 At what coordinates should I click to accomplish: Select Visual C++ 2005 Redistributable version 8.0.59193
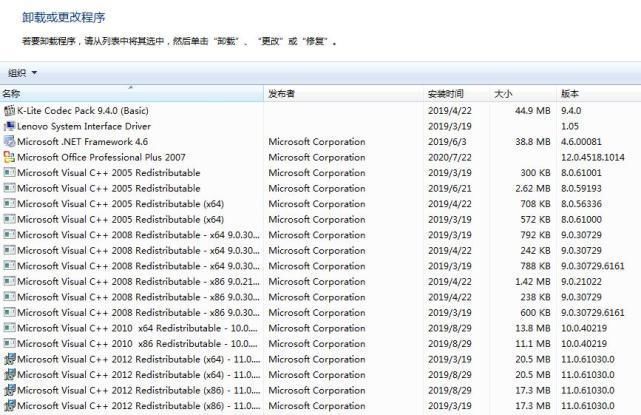pos(108,188)
